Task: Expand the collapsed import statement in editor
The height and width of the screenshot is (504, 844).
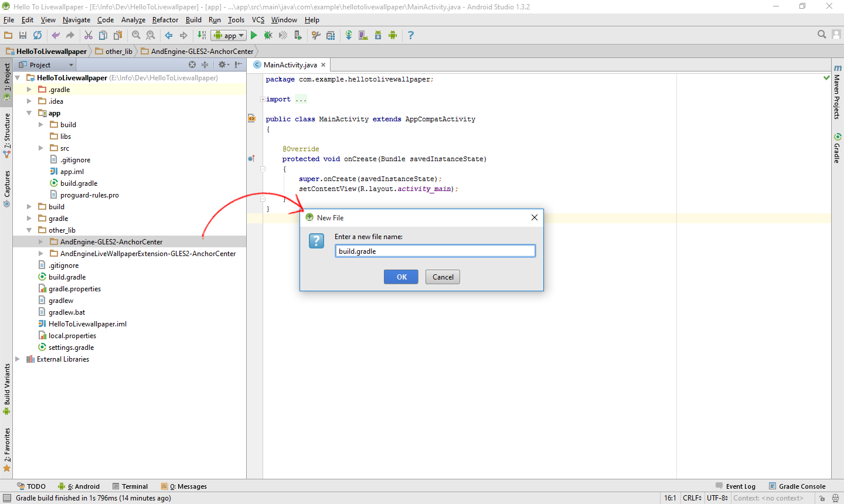Action: pyautogui.click(x=263, y=99)
